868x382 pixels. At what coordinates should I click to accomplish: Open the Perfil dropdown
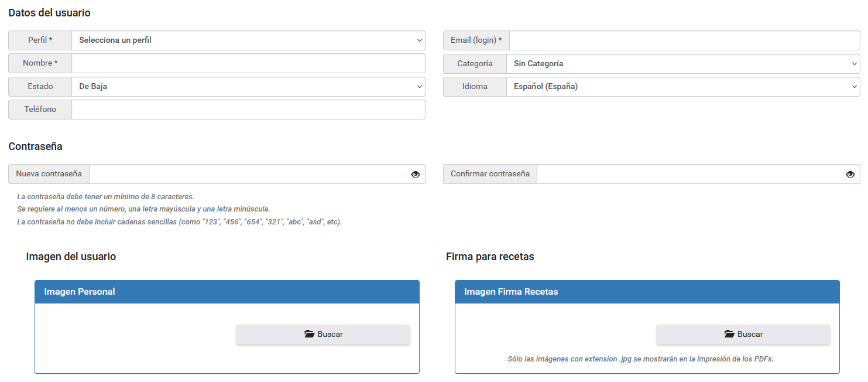point(248,40)
